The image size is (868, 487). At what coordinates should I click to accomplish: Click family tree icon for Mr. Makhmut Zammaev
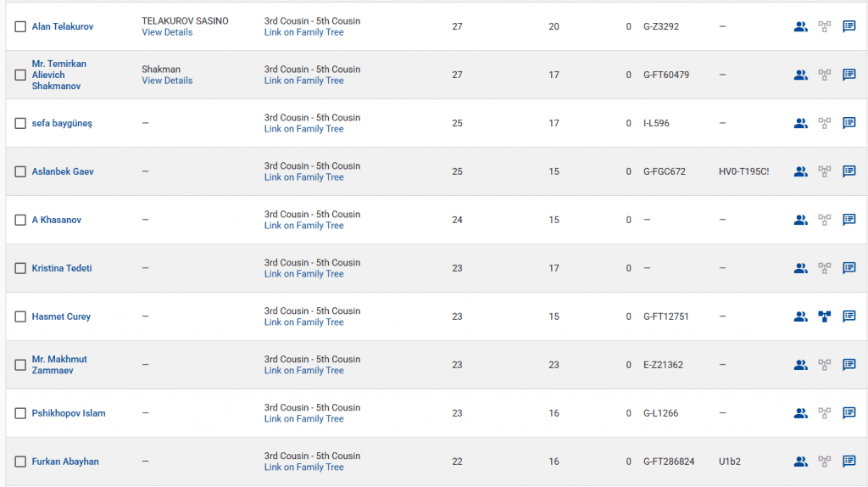(825, 365)
